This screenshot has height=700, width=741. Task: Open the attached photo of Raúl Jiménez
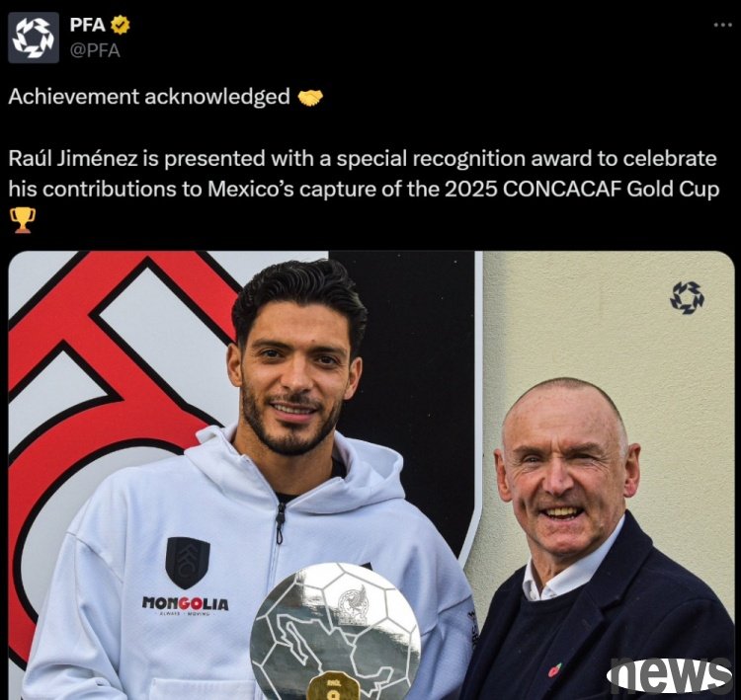point(371,475)
